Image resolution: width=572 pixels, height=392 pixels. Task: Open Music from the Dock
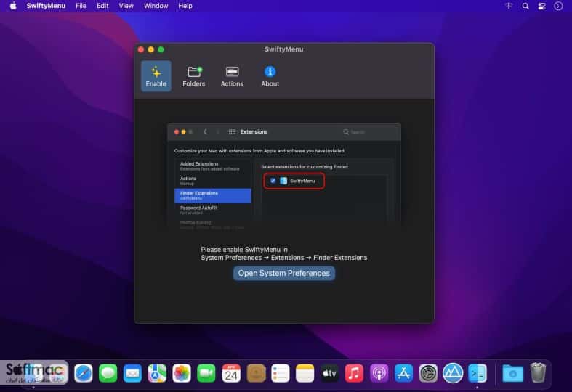(354, 373)
